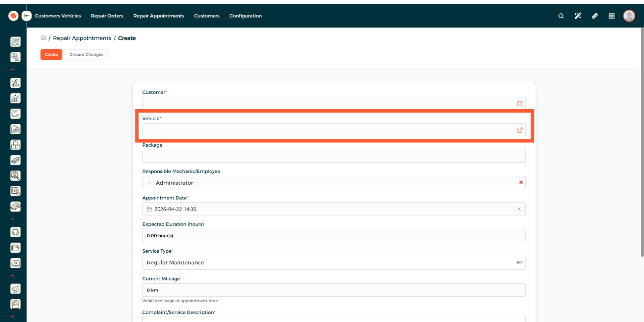Remove Administrator from Responsible Mechanic field

pyautogui.click(x=521, y=183)
